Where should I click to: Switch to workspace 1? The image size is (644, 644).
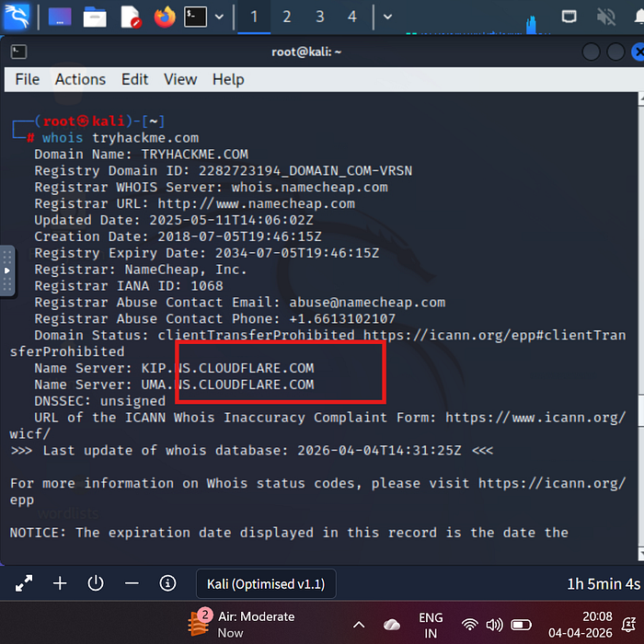click(254, 17)
